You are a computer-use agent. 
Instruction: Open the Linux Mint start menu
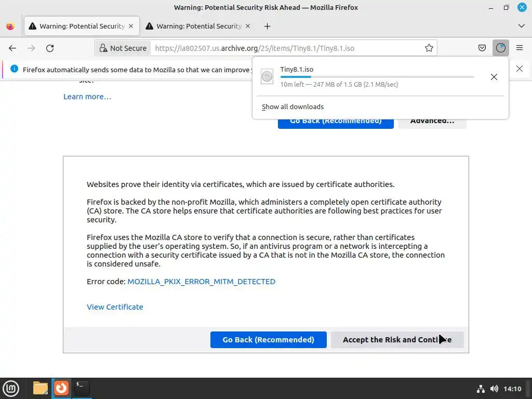point(11,388)
